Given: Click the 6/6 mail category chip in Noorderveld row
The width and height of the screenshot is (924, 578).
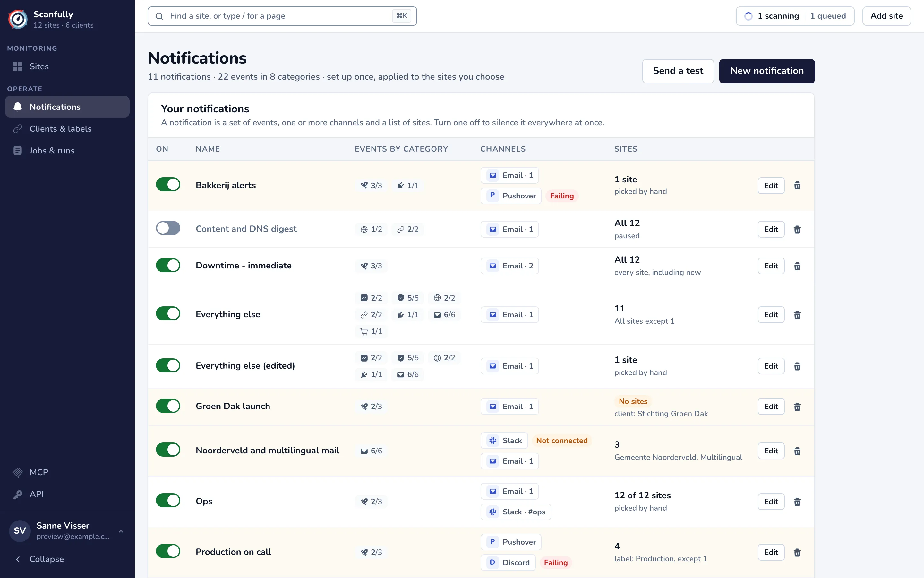Looking at the screenshot, I should (371, 451).
